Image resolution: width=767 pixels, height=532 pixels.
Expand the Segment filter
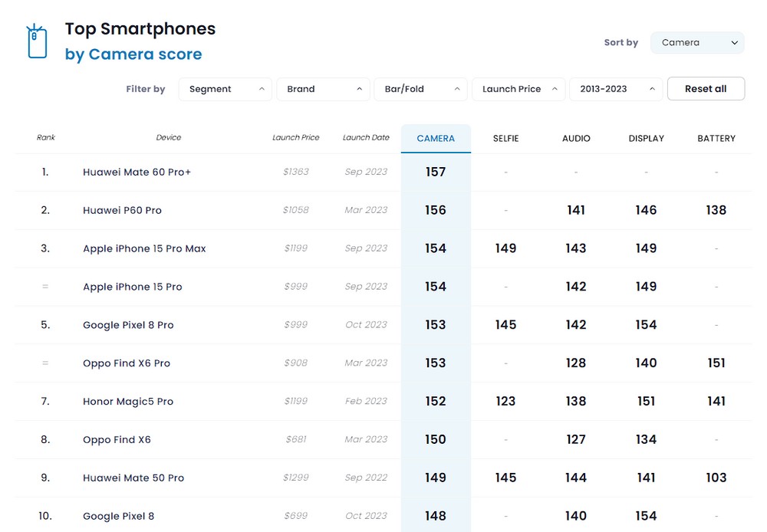pyautogui.click(x=225, y=89)
